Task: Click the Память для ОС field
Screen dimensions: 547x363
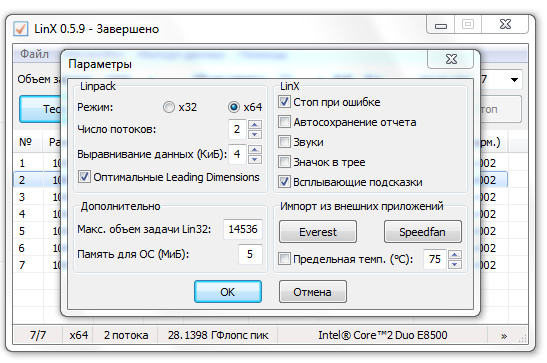Action: [250, 254]
